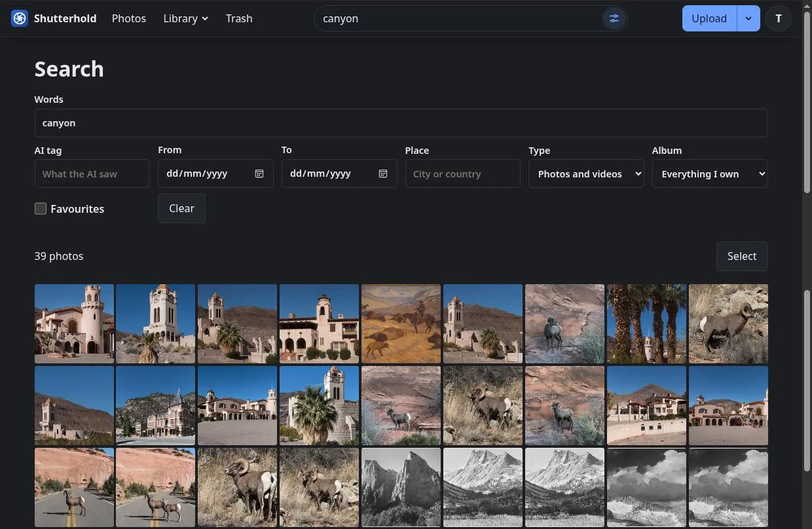This screenshot has height=529, width=812.
Task: Click the Place city or country field
Action: (463, 173)
